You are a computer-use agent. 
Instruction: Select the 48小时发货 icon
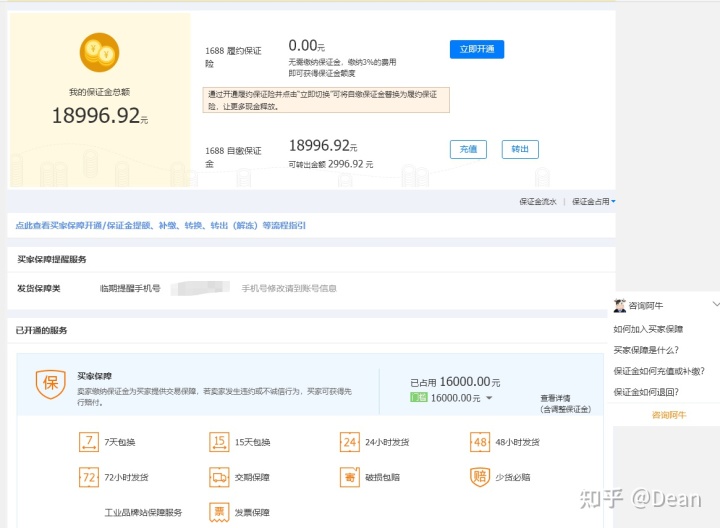tap(480, 442)
